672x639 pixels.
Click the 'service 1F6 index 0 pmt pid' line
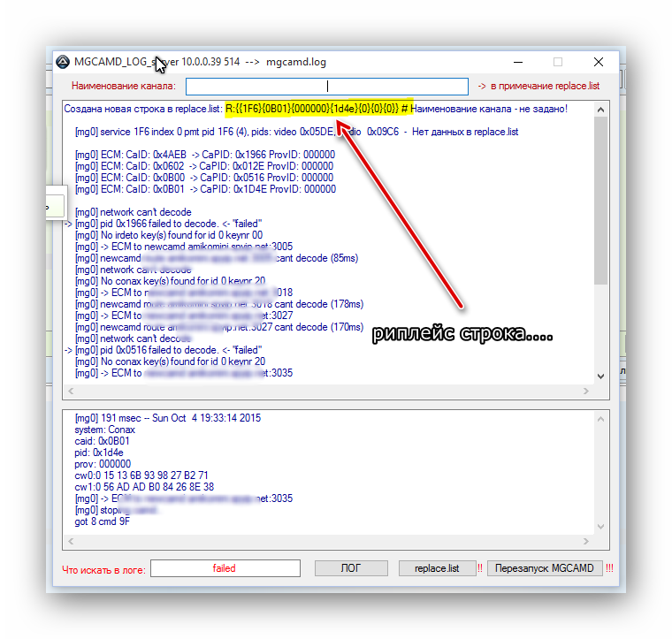click(x=296, y=132)
